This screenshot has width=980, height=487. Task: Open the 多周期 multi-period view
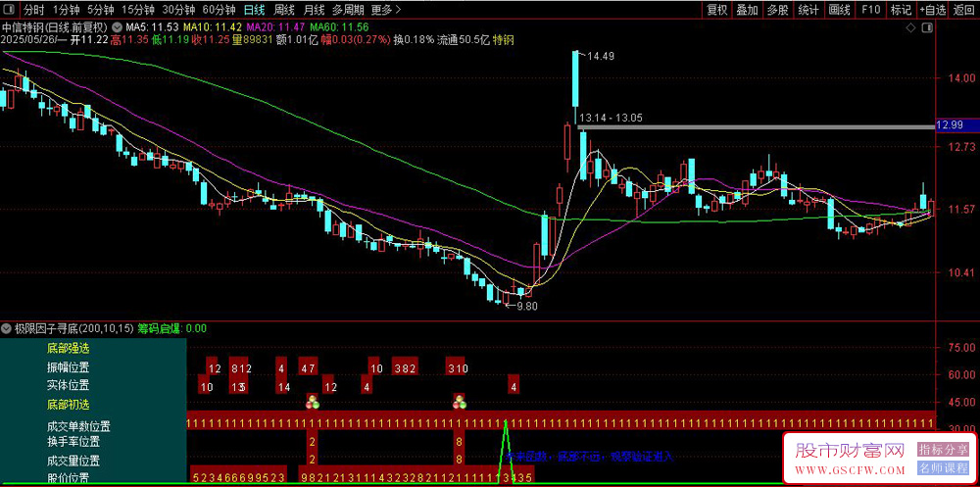[x=348, y=10]
